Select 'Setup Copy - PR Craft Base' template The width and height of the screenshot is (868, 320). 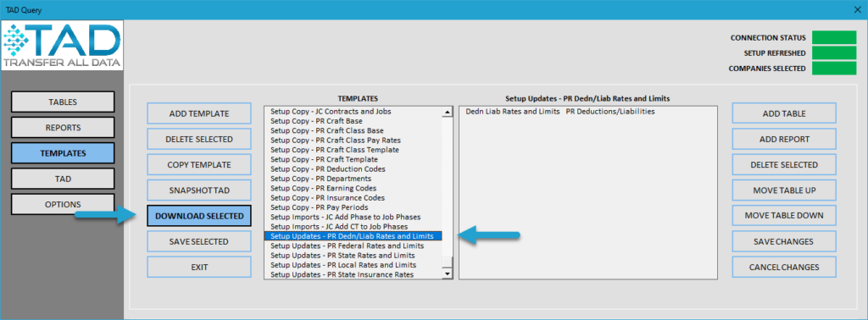coord(353,121)
